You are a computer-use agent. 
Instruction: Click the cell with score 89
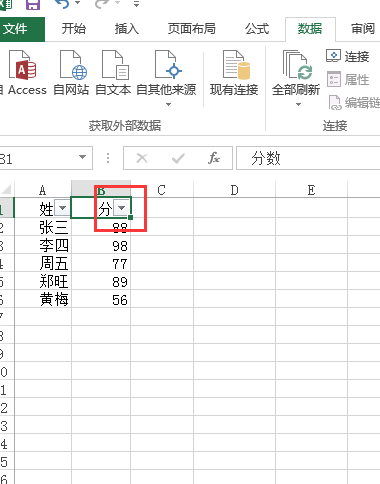[101, 282]
